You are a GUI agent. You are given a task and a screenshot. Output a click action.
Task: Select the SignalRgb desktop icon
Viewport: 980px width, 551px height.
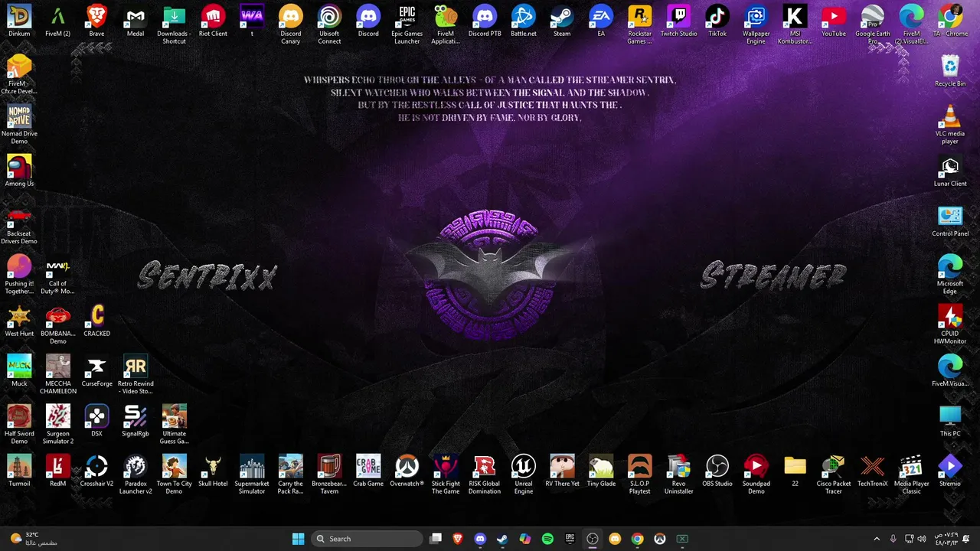(136, 420)
